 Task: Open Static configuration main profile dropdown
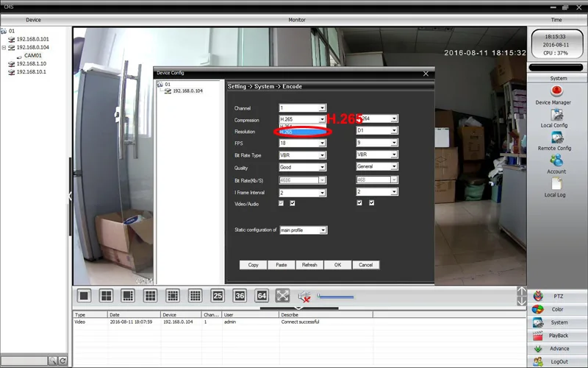pos(304,230)
